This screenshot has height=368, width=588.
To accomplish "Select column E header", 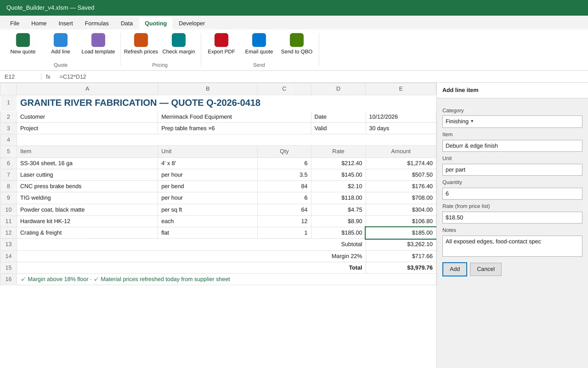I will pyautogui.click(x=401, y=89).
